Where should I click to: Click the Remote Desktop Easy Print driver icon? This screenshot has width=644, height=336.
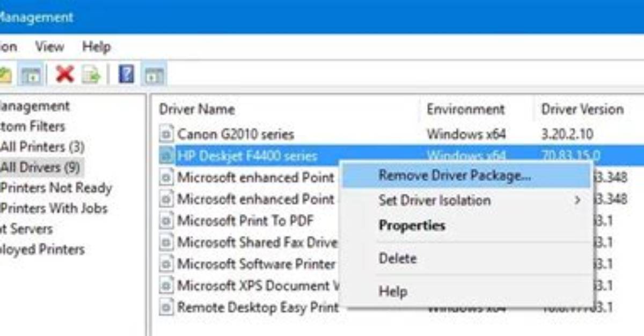[x=167, y=308]
